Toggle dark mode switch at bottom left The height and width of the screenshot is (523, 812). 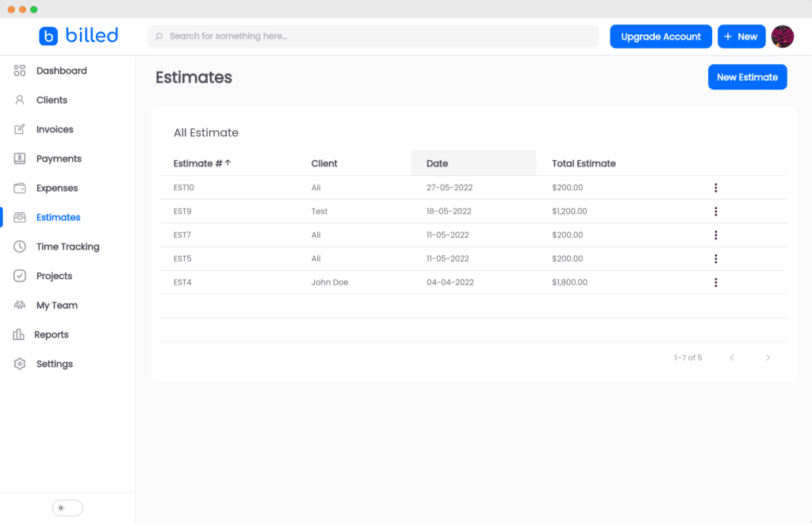pos(67,507)
